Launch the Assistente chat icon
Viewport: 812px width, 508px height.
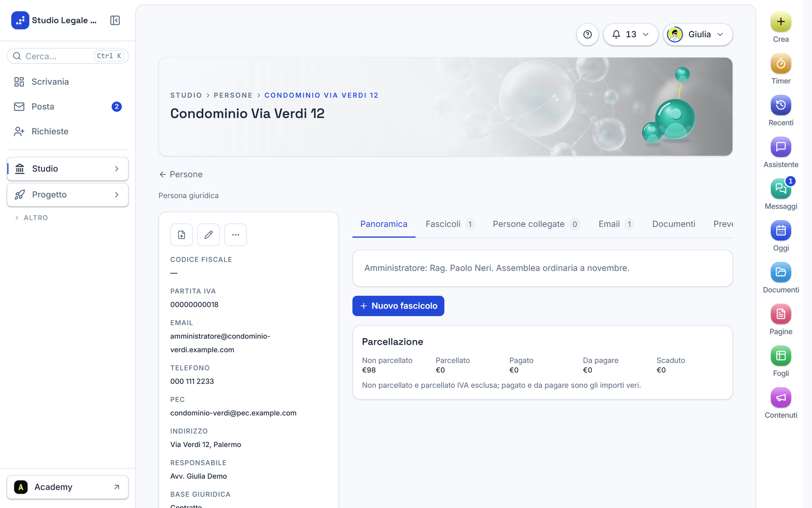[x=781, y=147]
